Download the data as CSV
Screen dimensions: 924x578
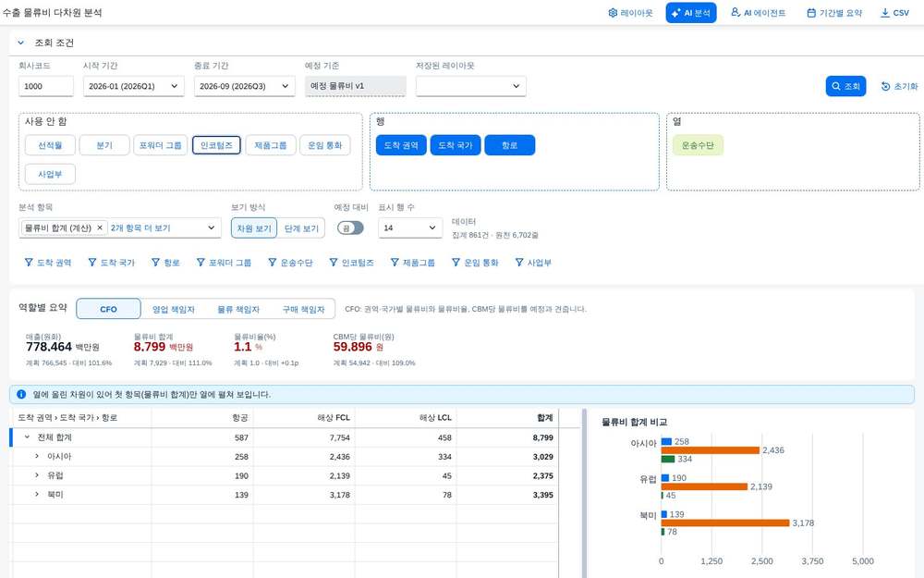click(x=894, y=13)
